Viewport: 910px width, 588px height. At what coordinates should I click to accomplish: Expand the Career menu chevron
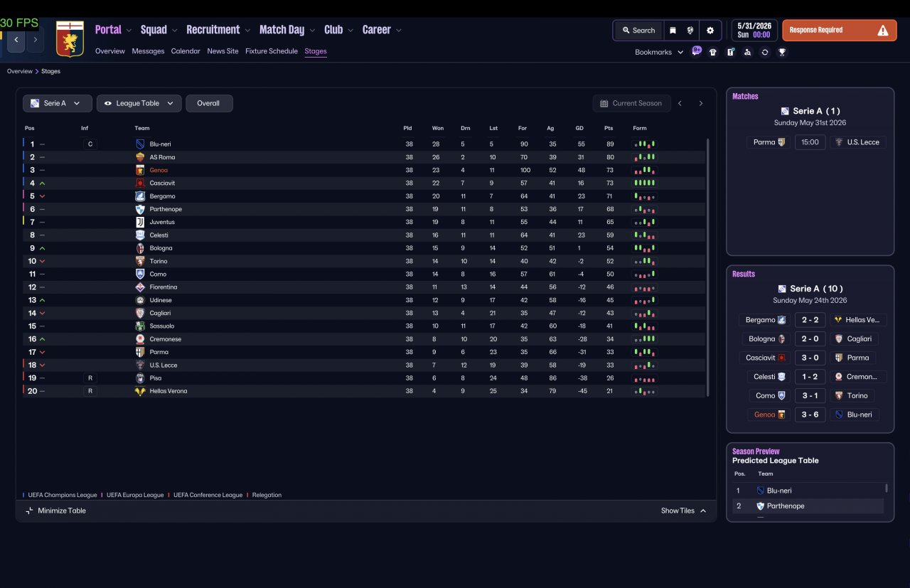pyautogui.click(x=399, y=31)
